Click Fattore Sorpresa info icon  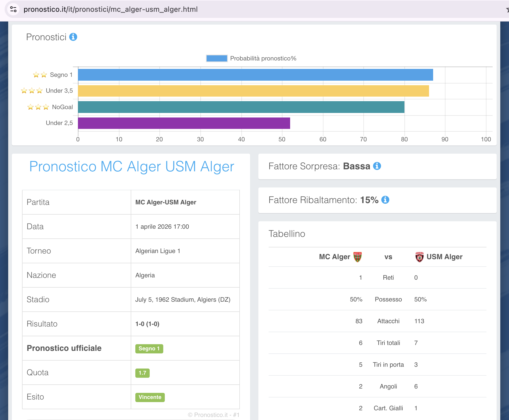pyautogui.click(x=377, y=166)
